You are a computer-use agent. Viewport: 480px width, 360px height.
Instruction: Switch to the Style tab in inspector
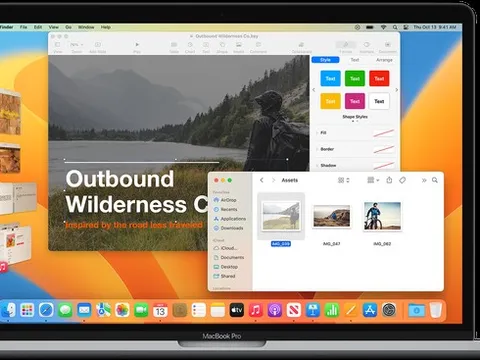click(325, 60)
